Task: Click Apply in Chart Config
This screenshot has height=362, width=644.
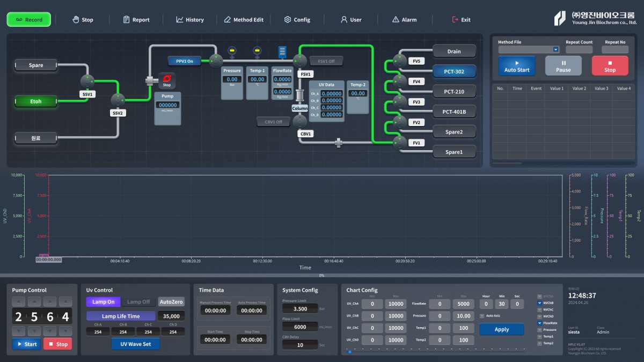Action: click(501, 329)
